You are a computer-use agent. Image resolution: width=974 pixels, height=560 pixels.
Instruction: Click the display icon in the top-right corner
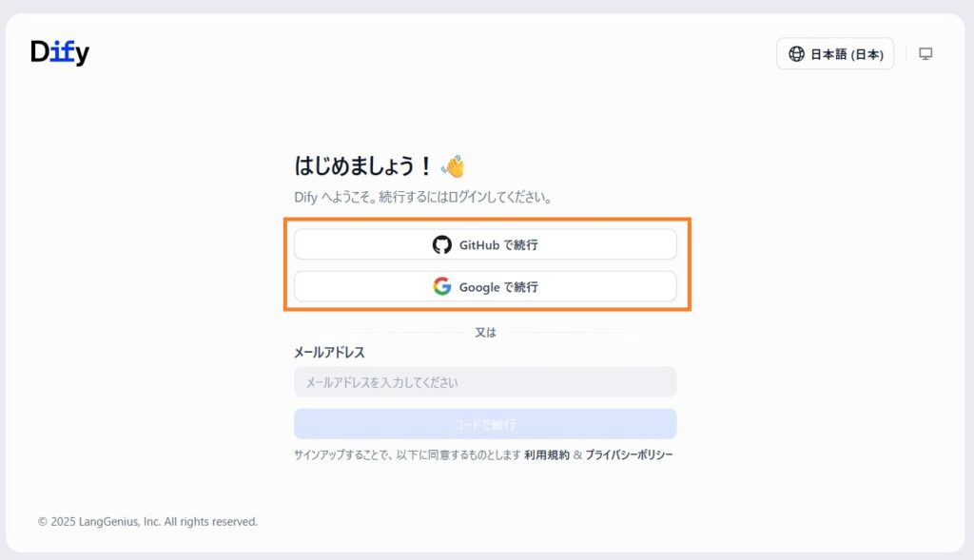925,53
